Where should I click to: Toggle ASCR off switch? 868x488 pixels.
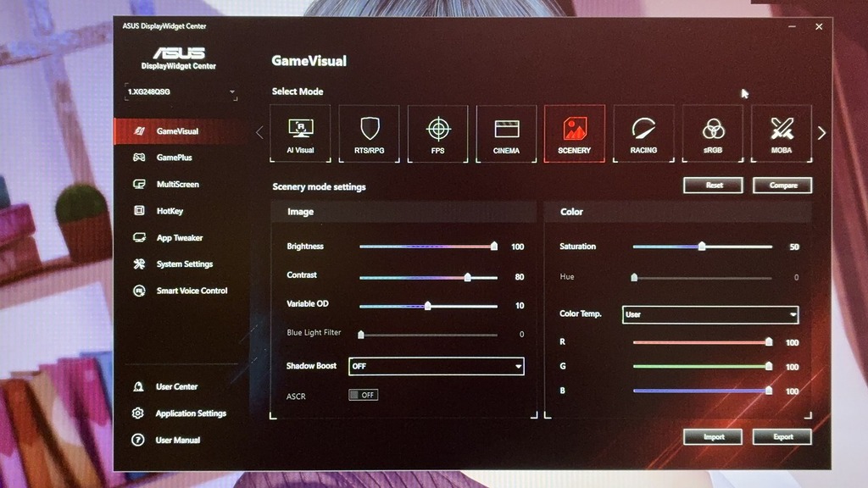pos(364,395)
